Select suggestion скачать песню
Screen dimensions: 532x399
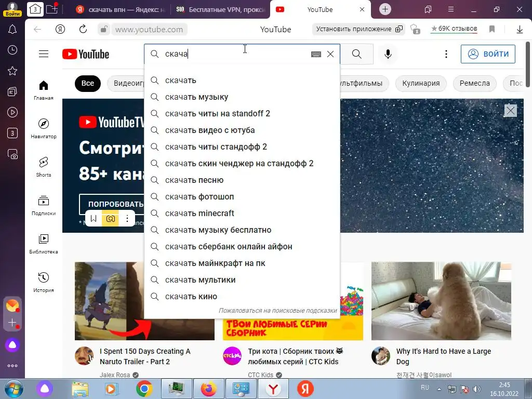242,180
